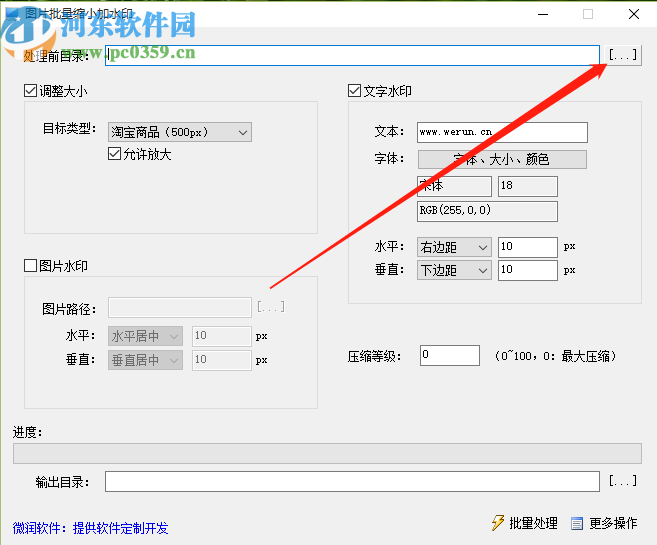Click the 批量处理 batch process label
This screenshot has height=545, width=657.
tap(533, 523)
